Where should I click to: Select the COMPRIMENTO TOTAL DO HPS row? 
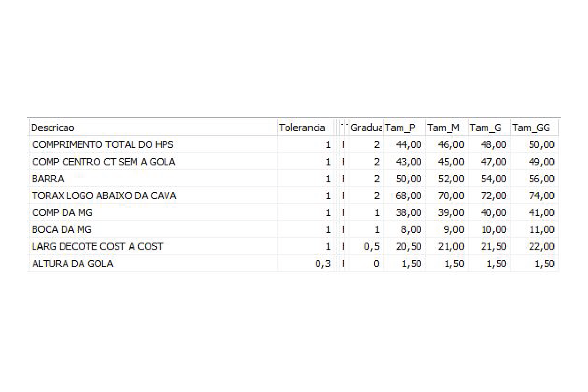point(294,144)
